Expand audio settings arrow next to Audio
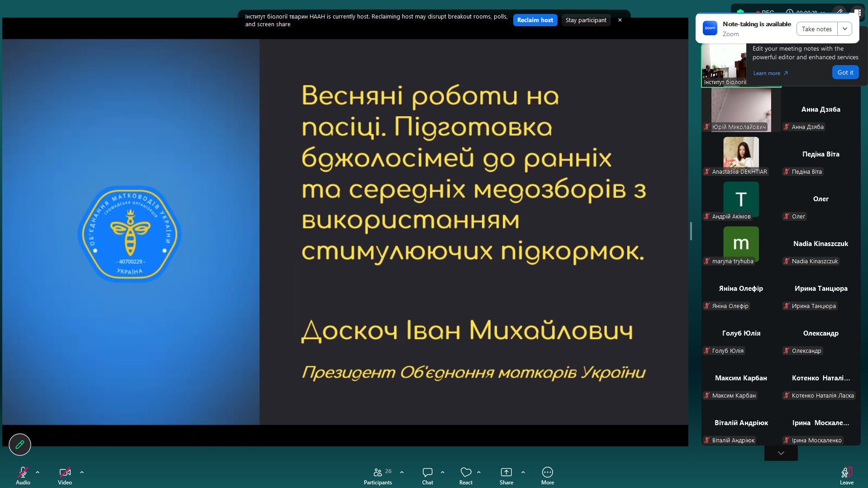The height and width of the screenshot is (488, 868). 38,472
